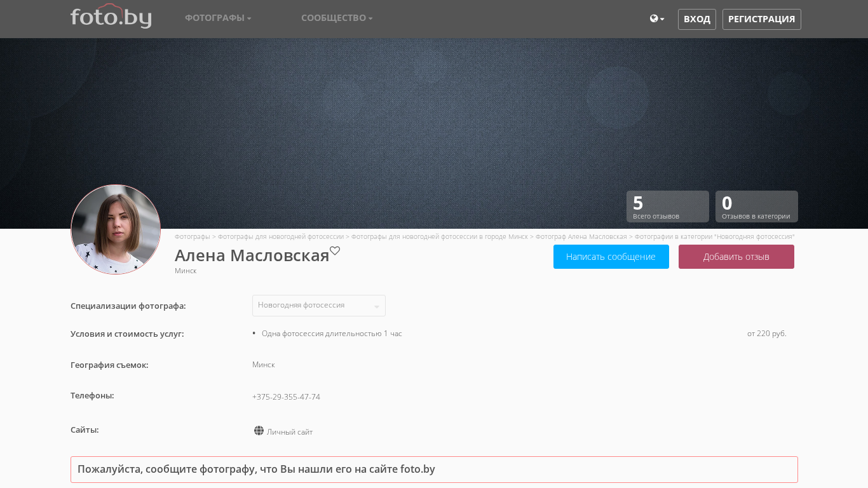
Task: Click Одна фотосессия длительностью 1 час text
Action: (332, 334)
